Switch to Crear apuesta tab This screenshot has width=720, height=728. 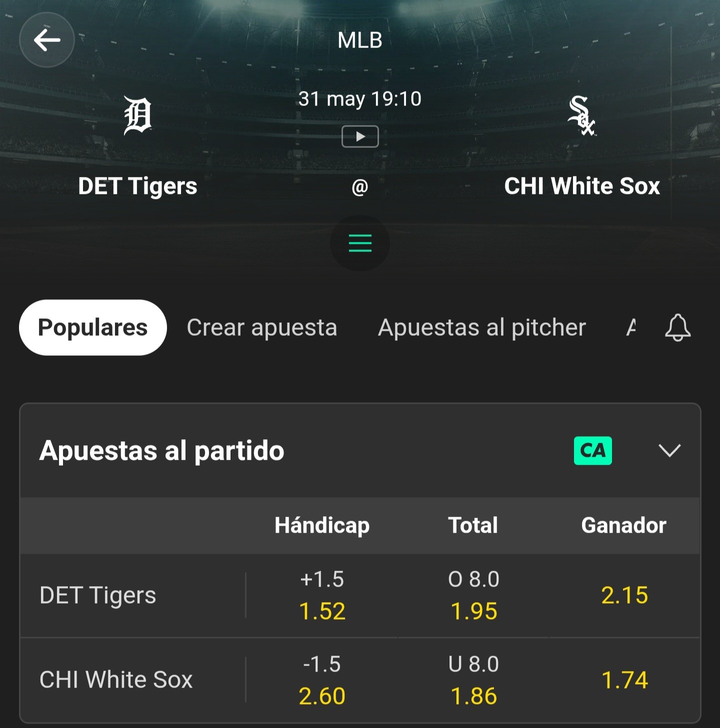click(262, 328)
